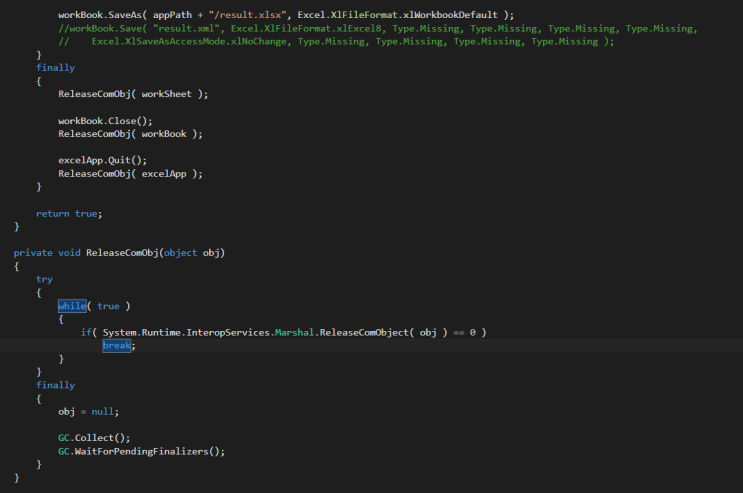Click the commented '//workBook.Save(' text
The image size is (743, 493).
point(103,28)
